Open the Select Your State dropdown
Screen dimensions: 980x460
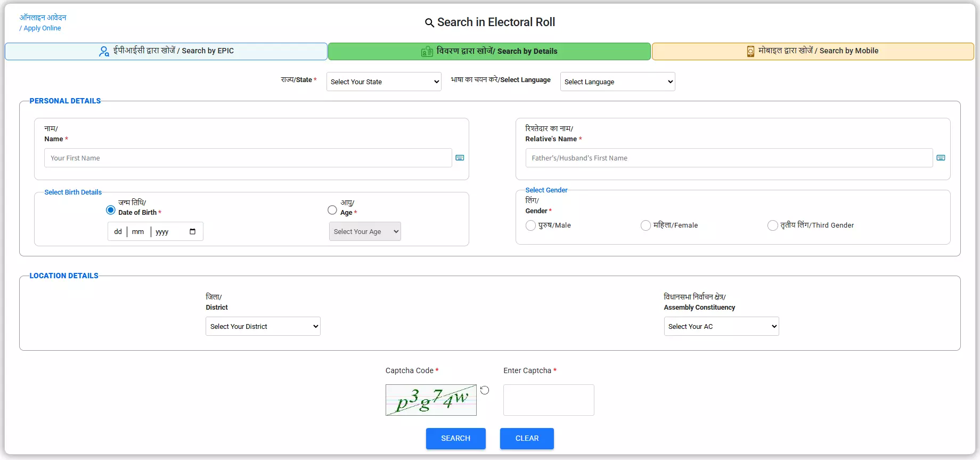tap(383, 82)
